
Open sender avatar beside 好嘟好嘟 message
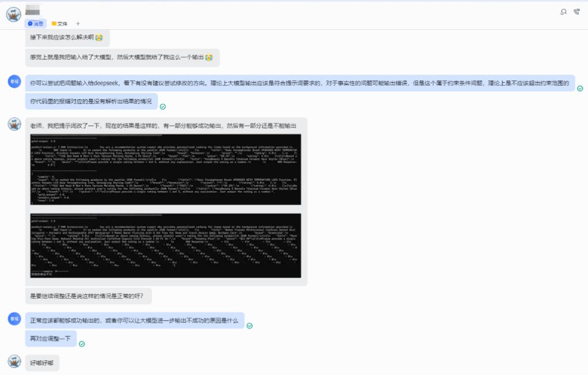(x=14, y=361)
